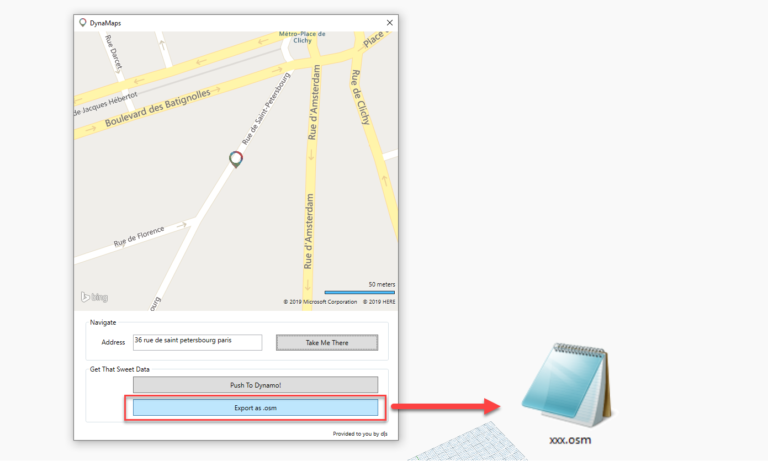Click the Métro-Place de Clichy label
Viewport: 768px width, 461px height.
302,37
